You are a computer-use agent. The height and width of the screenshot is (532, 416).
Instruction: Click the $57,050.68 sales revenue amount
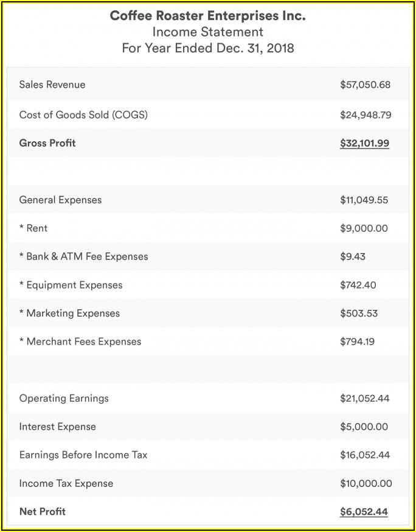click(x=365, y=85)
